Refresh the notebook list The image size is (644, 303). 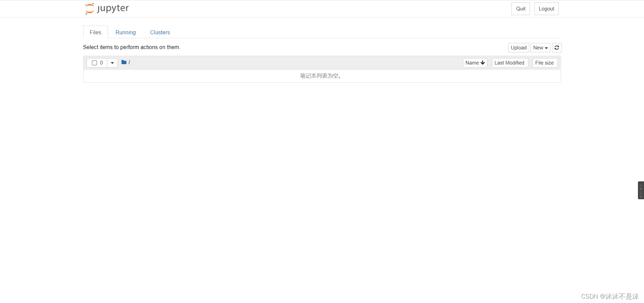point(557,48)
